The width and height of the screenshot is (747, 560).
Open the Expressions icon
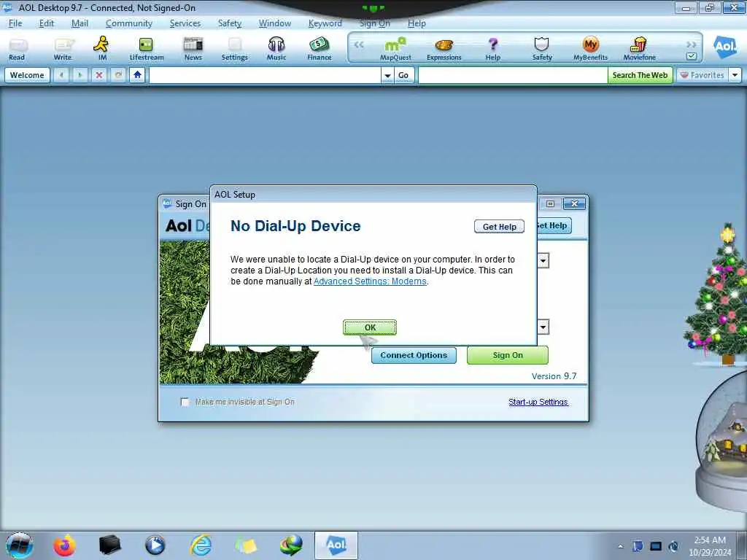444,49
